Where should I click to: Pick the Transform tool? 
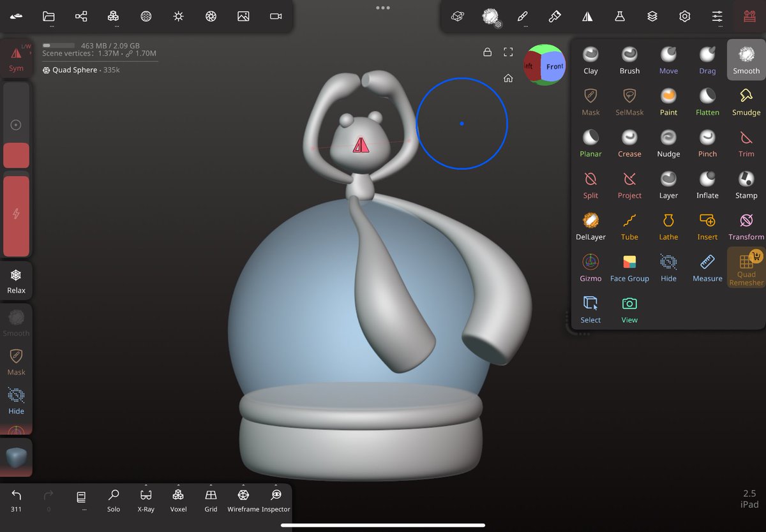pos(746,226)
